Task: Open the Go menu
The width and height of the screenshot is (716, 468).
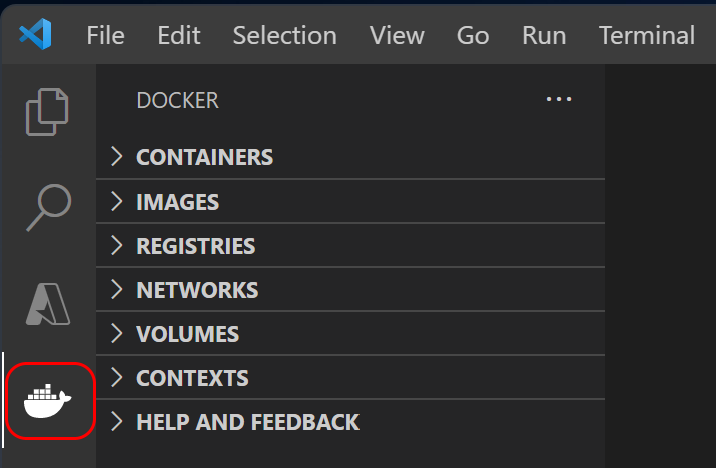Action: coord(473,35)
